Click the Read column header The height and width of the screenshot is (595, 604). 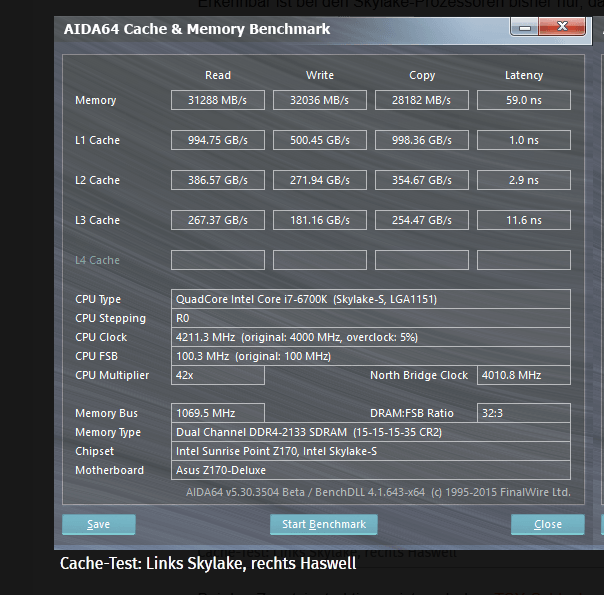(218, 75)
